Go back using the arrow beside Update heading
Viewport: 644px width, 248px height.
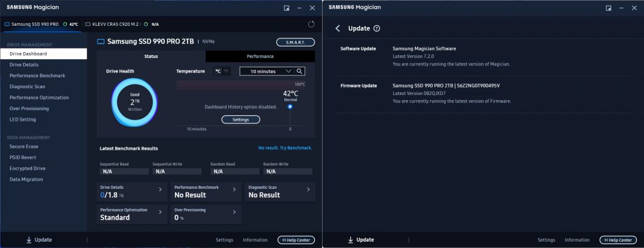[x=338, y=28]
